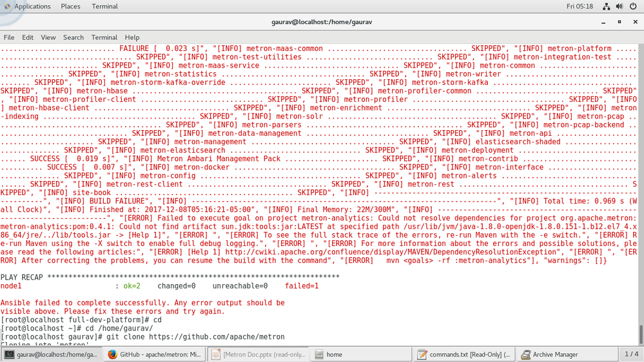Switch to the home file manager window

362,354
